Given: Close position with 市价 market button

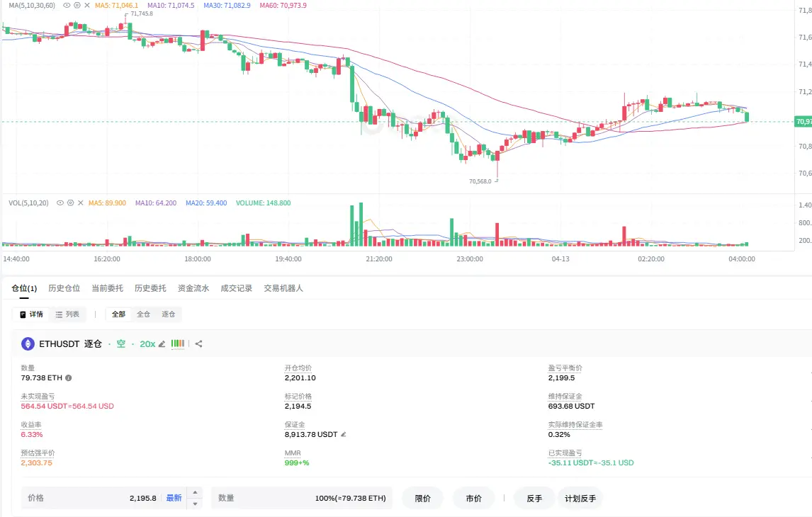Looking at the screenshot, I should 473,499.
